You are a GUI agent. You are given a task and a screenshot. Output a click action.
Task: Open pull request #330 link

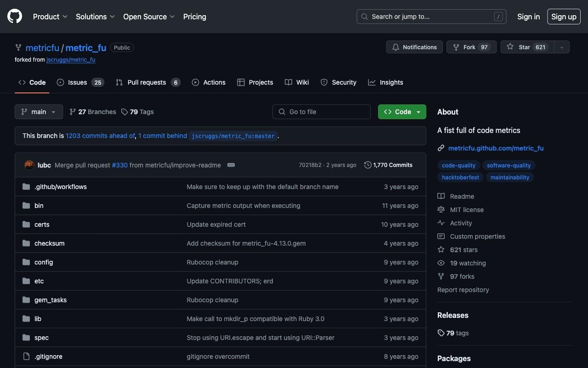point(120,165)
